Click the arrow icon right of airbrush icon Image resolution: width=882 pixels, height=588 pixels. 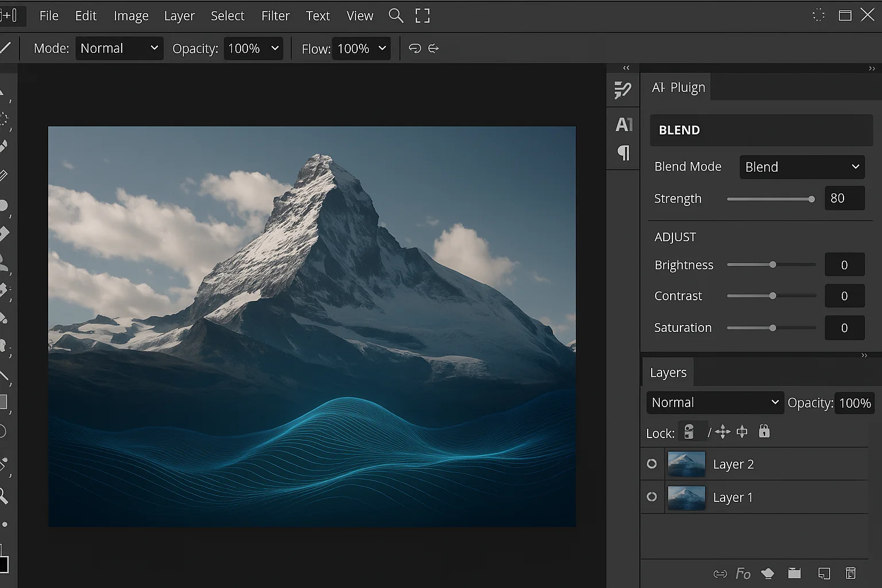[434, 48]
